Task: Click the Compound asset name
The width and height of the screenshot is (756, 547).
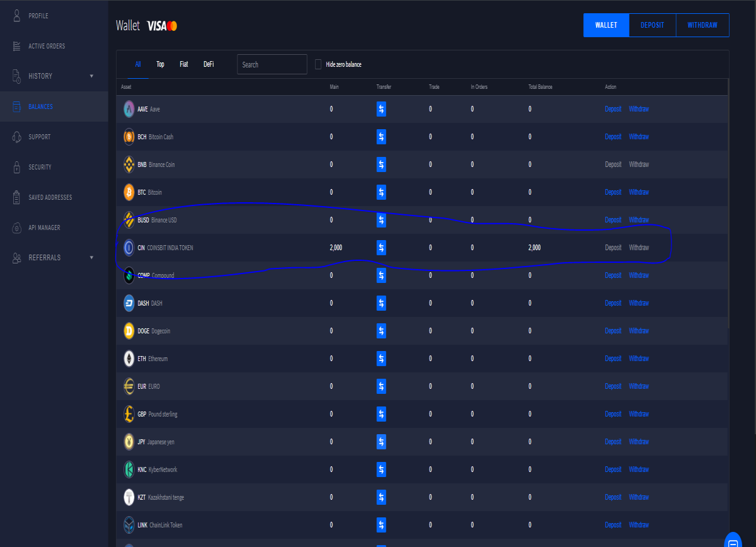Action: pos(163,275)
